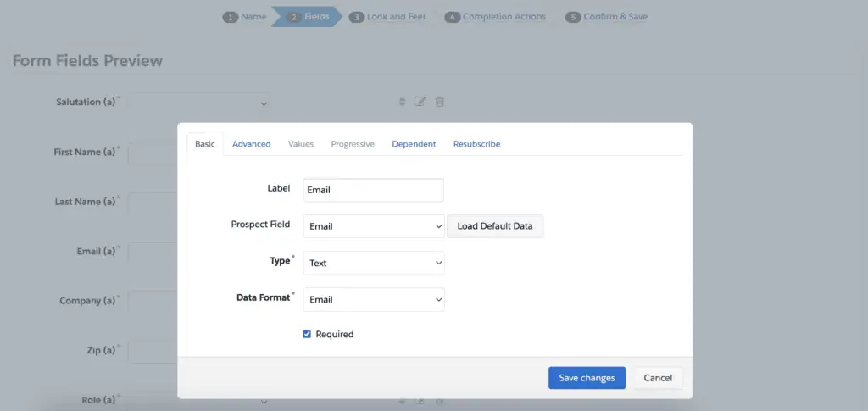Screen dimensions: 868x411
Task: Click the Salutation (a) label
Action: pos(86,102)
